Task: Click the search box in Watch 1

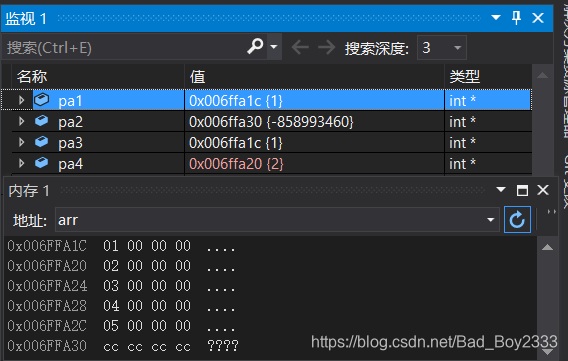Action: [125, 47]
